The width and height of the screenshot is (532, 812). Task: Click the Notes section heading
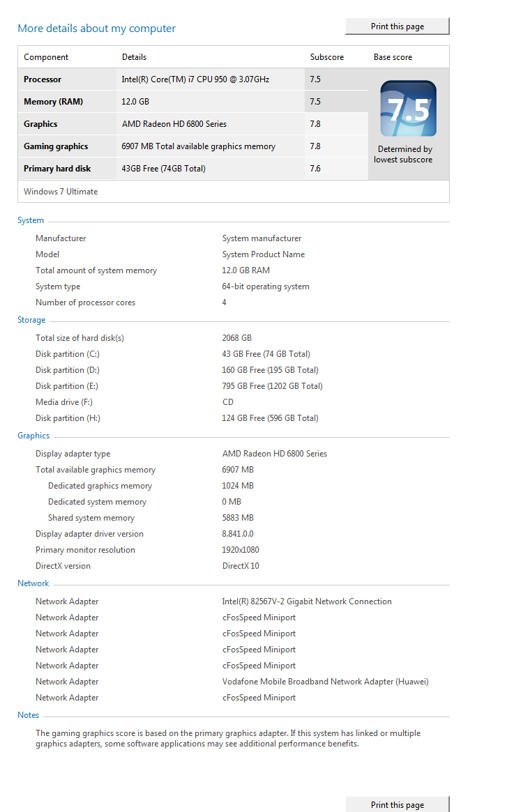[x=29, y=715]
